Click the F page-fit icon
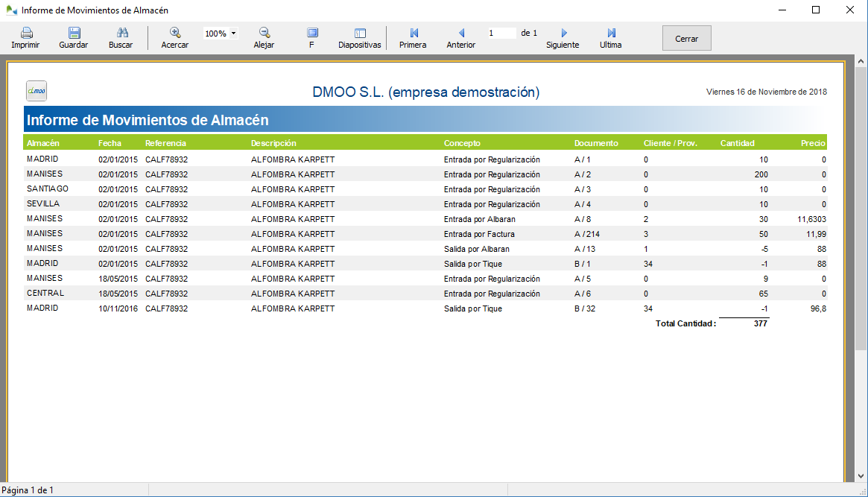The height and width of the screenshot is (497, 868). (x=311, y=37)
